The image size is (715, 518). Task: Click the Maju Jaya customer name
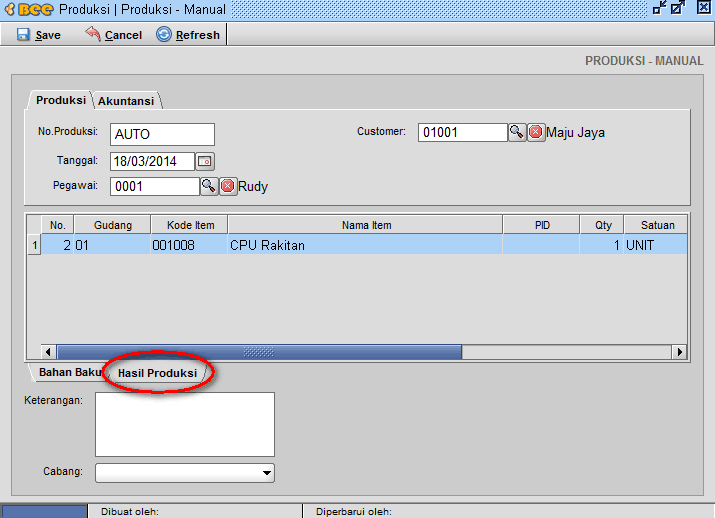coord(576,133)
